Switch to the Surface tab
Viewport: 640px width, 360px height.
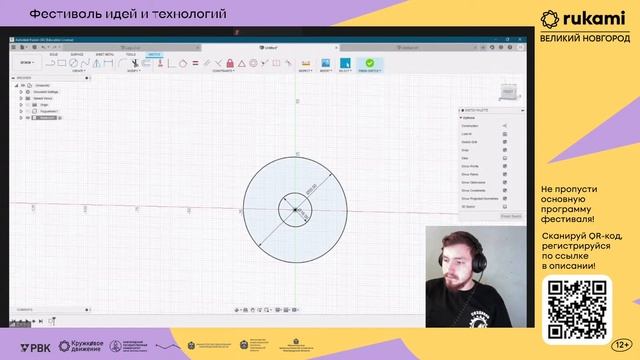pos(77,54)
